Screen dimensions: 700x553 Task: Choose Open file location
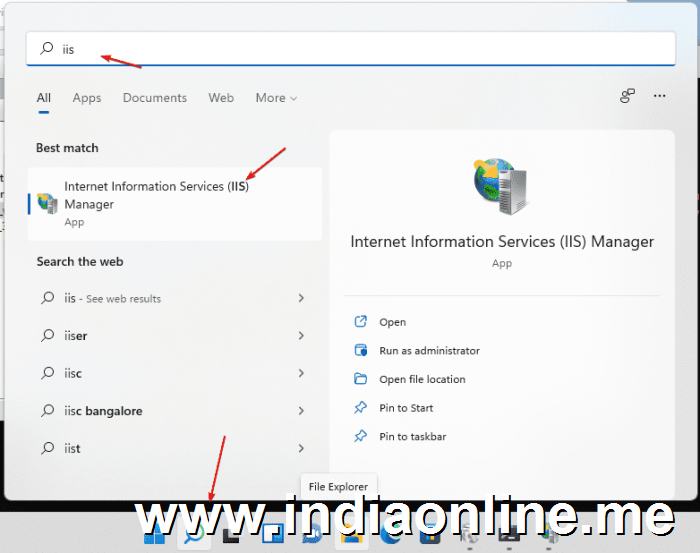[x=422, y=379]
